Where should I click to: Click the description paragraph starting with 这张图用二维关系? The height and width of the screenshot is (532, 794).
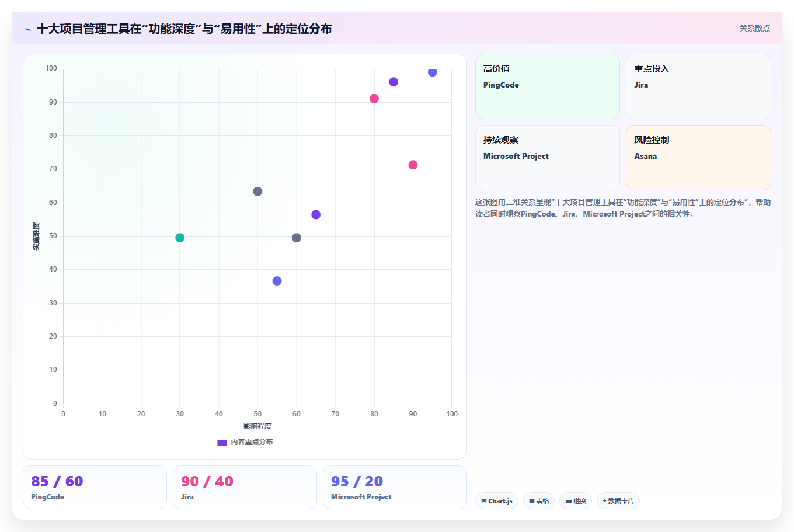[x=623, y=208]
